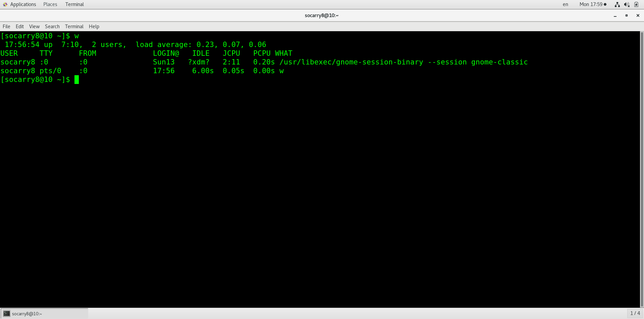
Task: Click the terminal cursor at the prompt
Action: coord(76,80)
